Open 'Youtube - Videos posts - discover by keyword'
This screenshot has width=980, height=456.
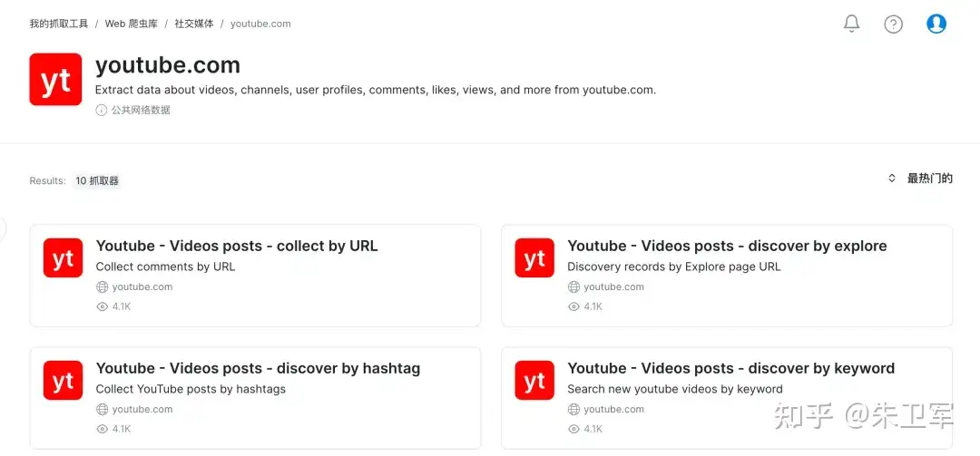tap(730, 368)
